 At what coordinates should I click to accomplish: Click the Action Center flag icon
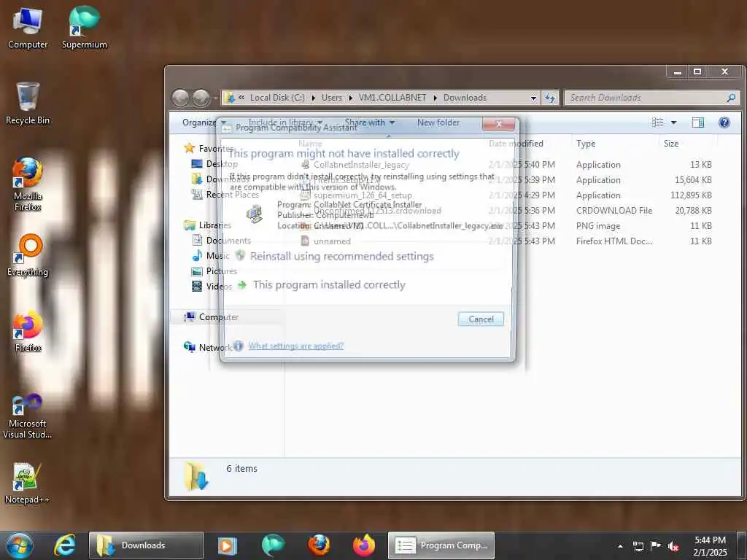(x=656, y=545)
